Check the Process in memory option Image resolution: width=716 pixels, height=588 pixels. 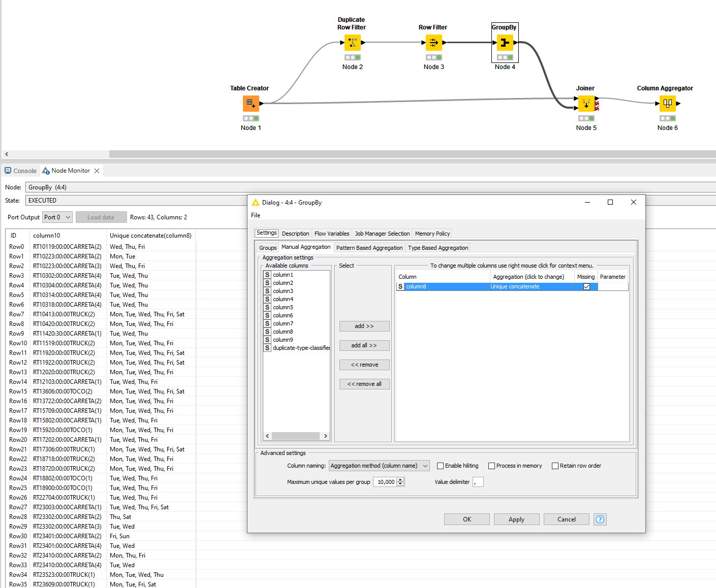pos(492,466)
